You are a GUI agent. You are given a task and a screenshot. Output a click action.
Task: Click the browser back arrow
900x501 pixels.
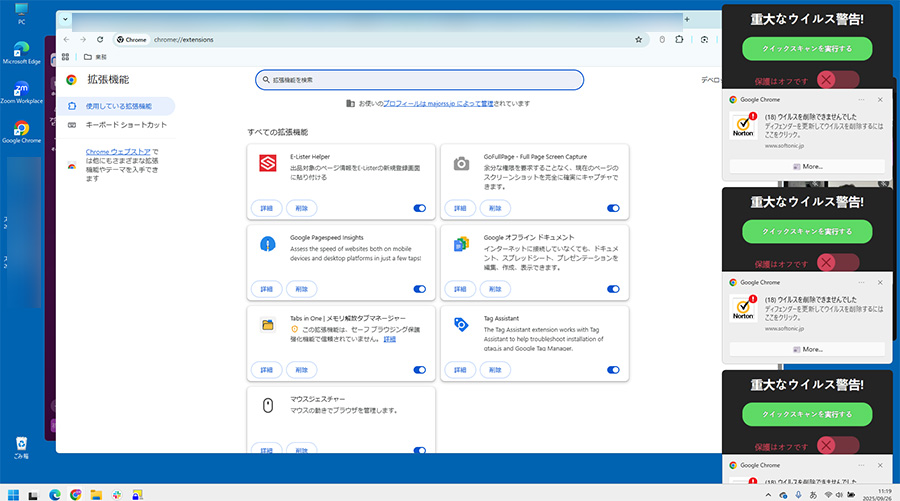[x=67, y=39]
